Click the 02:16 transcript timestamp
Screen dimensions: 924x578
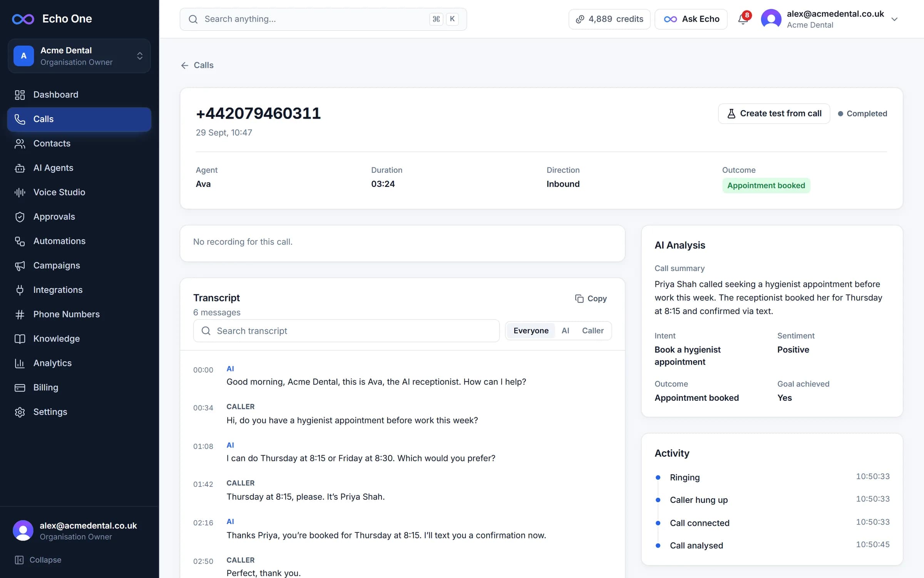[x=203, y=523]
